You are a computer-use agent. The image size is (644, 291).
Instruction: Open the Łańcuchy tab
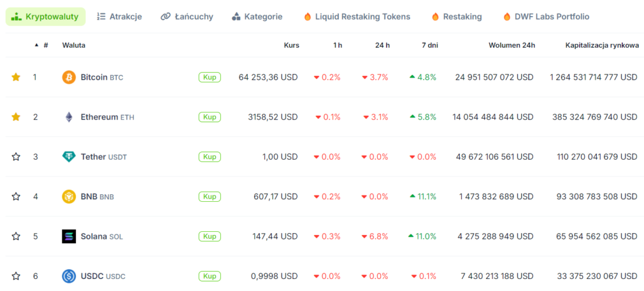point(186,17)
